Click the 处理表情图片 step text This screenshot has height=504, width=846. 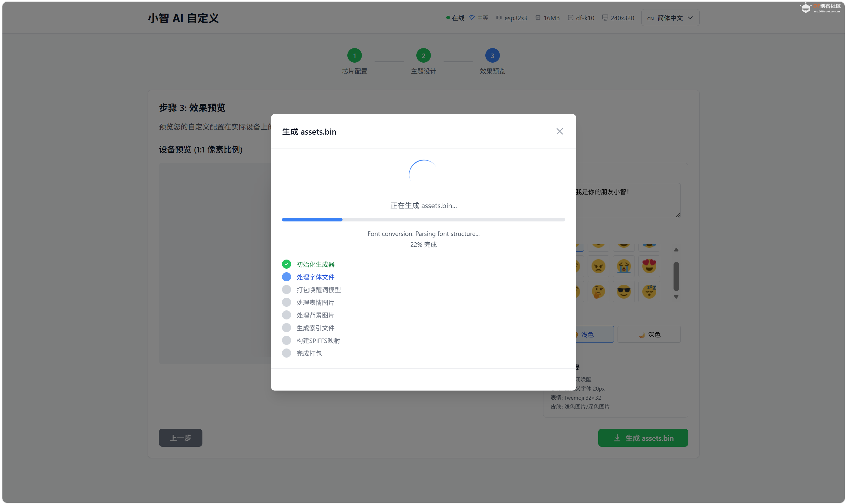tap(315, 302)
